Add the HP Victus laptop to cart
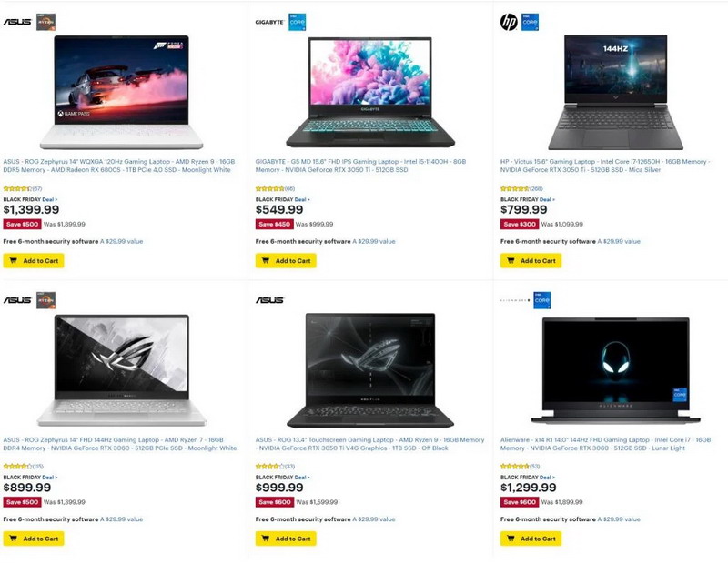728x564 pixels. pos(531,260)
